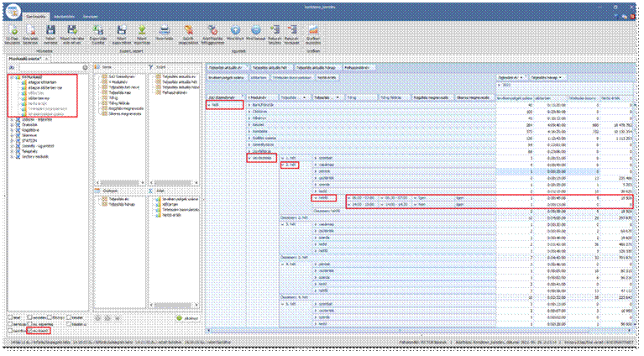Collapse the KKMunkaidő tree node

click(11, 77)
